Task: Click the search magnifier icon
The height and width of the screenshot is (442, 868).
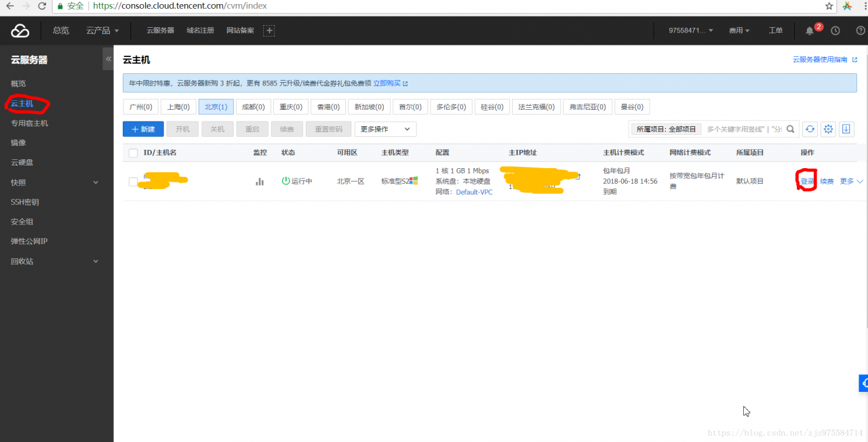Action: pos(791,129)
